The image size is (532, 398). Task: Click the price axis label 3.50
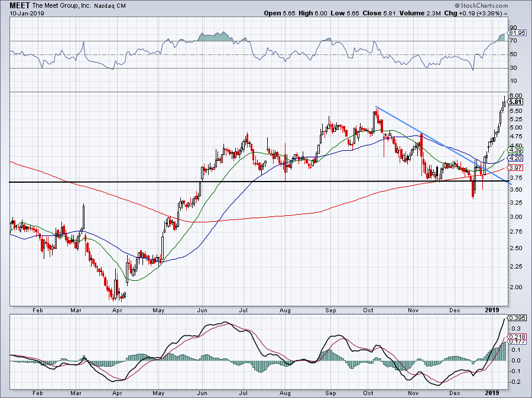click(x=515, y=190)
